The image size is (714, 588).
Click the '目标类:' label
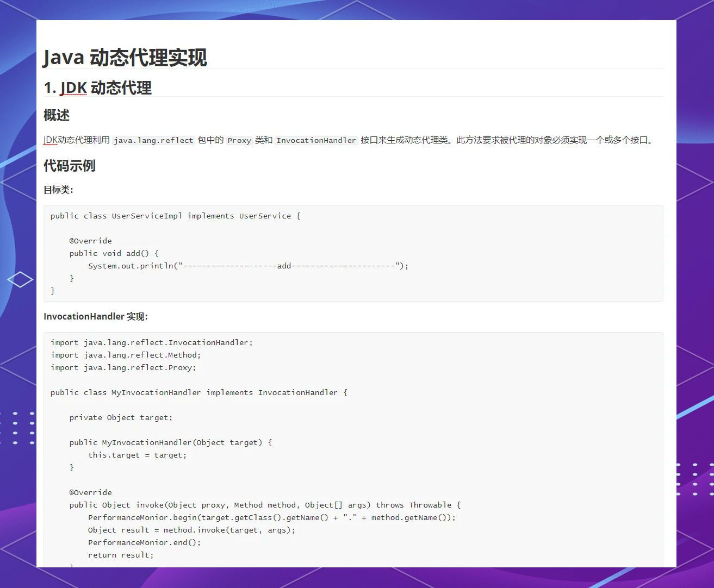tap(58, 190)
